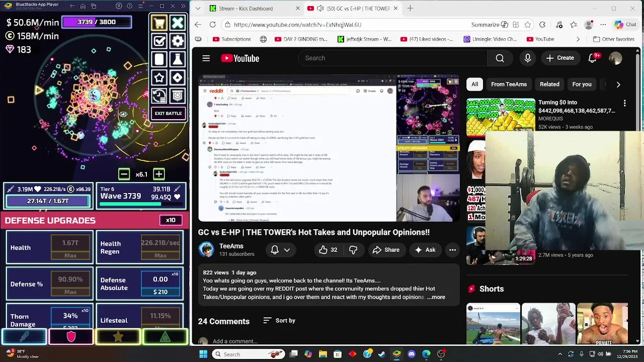Open Subscriptions bookmark
This screenshot has width=644, height=362.
click(x=231, y=39)
